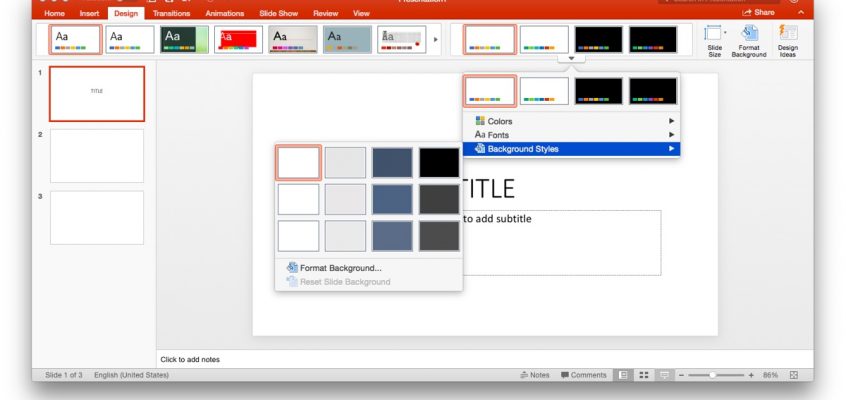
Task: Click the subtitle placeholder
Action: [561, 243]
